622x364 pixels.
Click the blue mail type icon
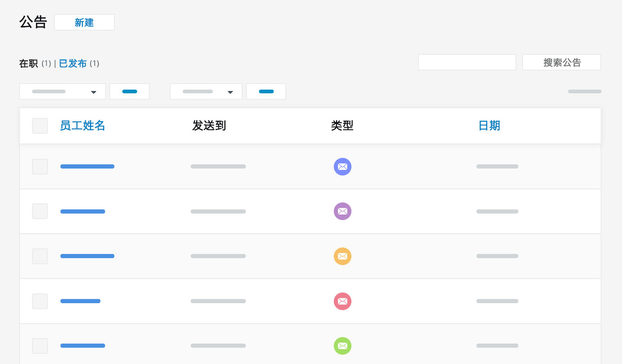pyautogui.click(x=343, y=167)
